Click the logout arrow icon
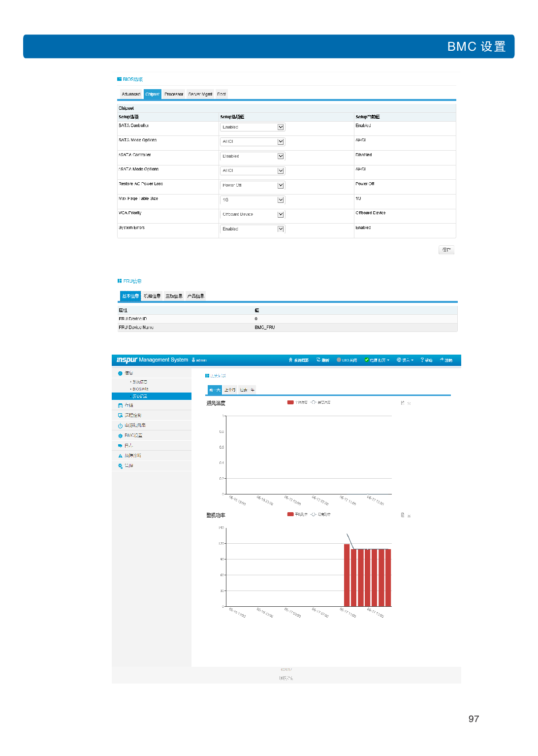 (442, 360)
